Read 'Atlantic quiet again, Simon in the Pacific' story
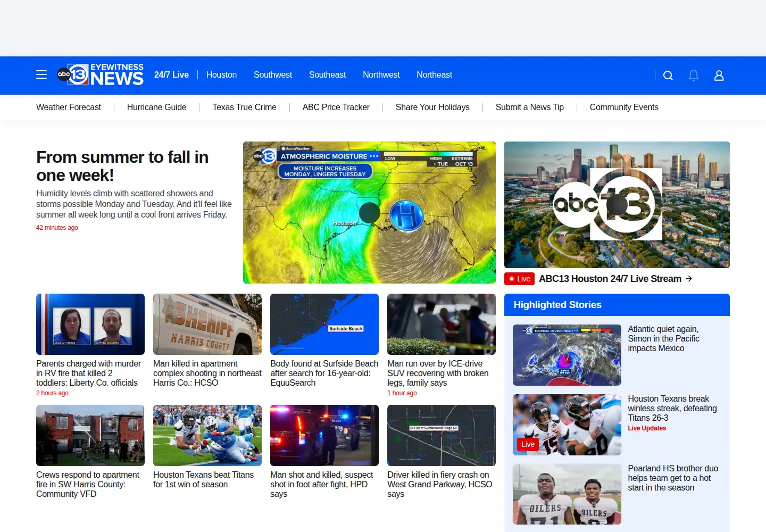This screenshot has height=532, width=766. 664,339
